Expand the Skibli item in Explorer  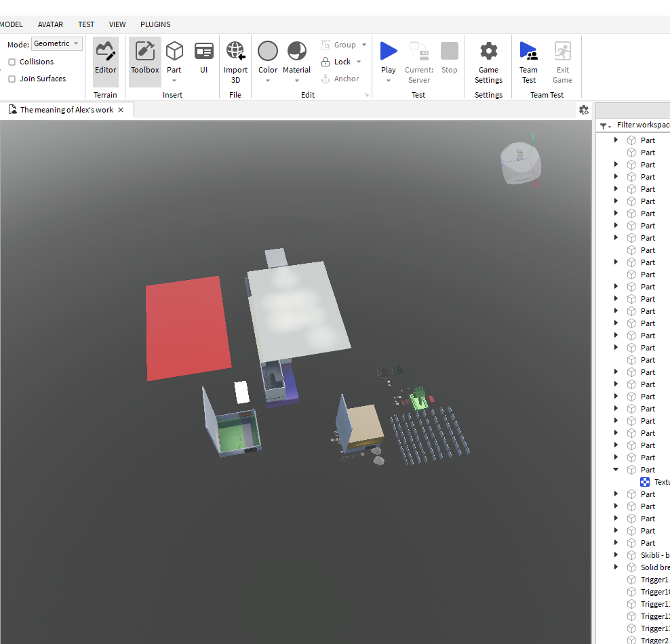click(x=616, y=555)
